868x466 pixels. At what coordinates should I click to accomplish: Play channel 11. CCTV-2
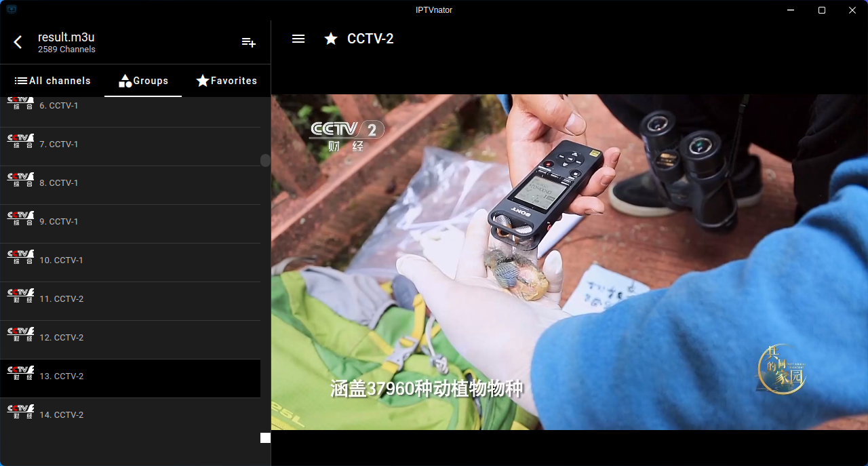130,301
